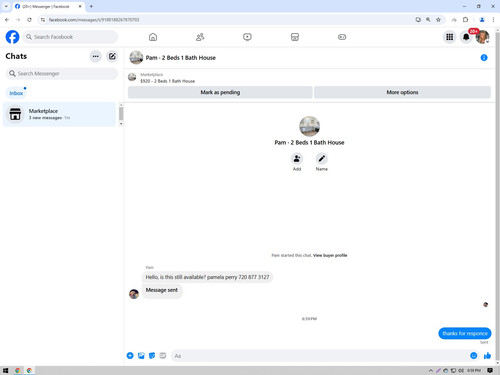Image resolution: width=500 pixels, height=375 pixels.
Task: Bookmark this page with the star icon
Action: pos(438,20)
